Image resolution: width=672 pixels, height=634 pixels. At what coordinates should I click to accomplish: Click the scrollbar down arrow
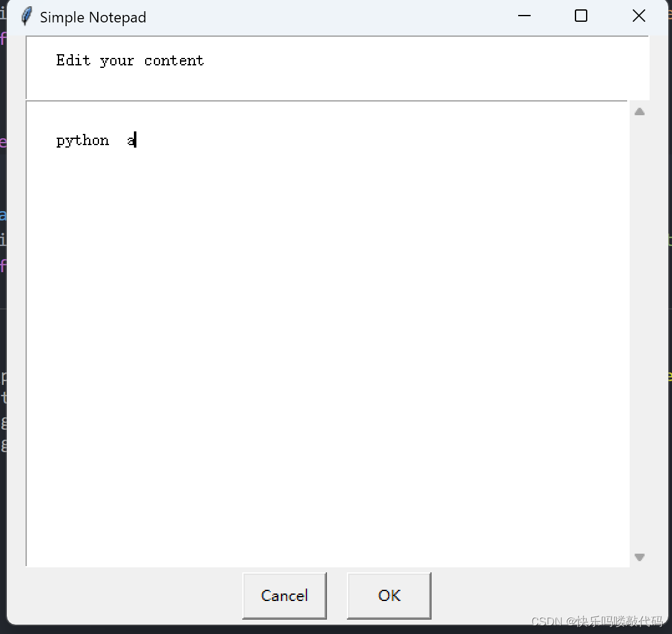point(640,557)
